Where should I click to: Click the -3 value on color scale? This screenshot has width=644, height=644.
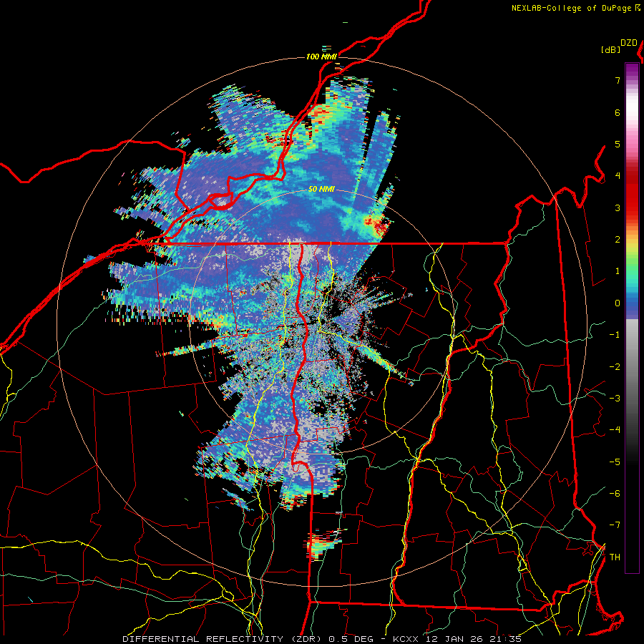[615, 399]
